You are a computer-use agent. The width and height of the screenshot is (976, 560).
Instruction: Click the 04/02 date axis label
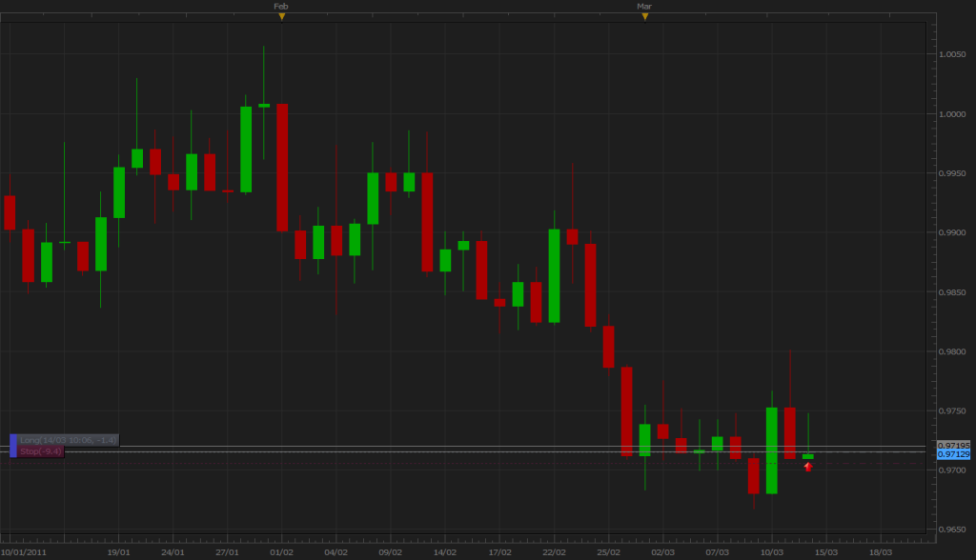[336, 552]
